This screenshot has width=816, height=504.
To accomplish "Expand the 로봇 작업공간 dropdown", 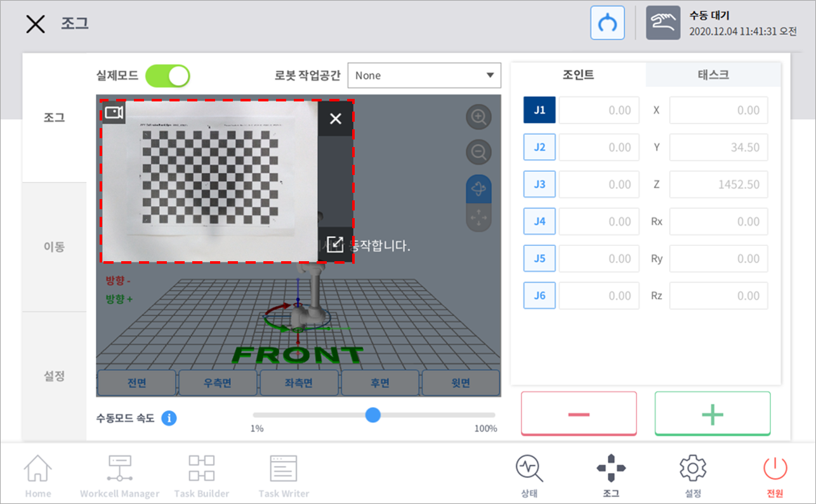I will [424, 75].
